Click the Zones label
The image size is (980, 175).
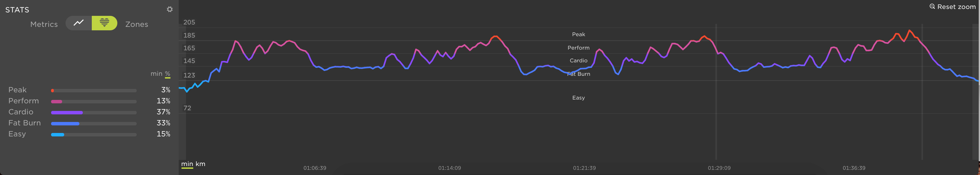137,24
